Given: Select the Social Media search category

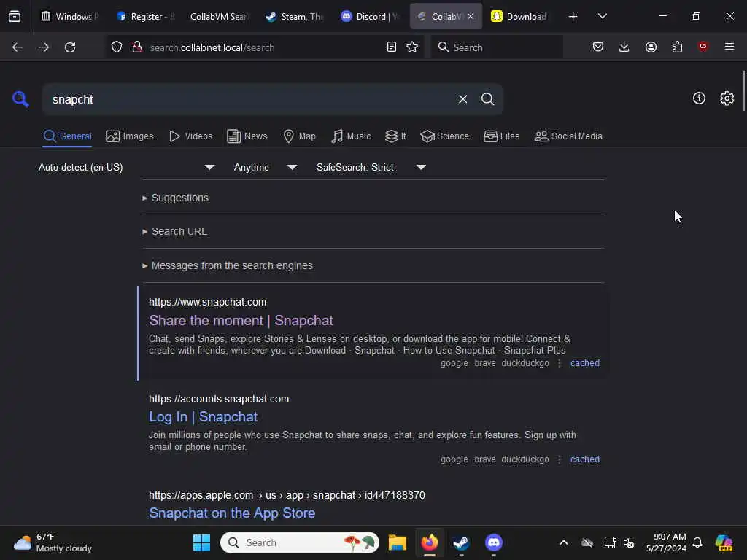Looking at the screenshot, I should point(568,136).
